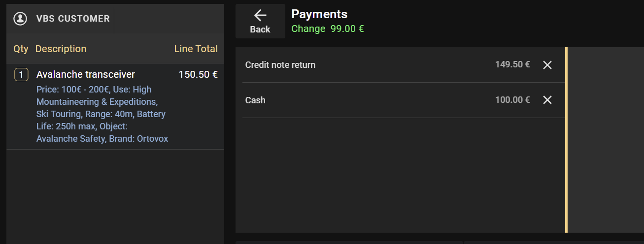This screenshot has width=644, height=244.
Task: Click the customer profile icon
Action: pyautogui.click(x=20, y=19)
